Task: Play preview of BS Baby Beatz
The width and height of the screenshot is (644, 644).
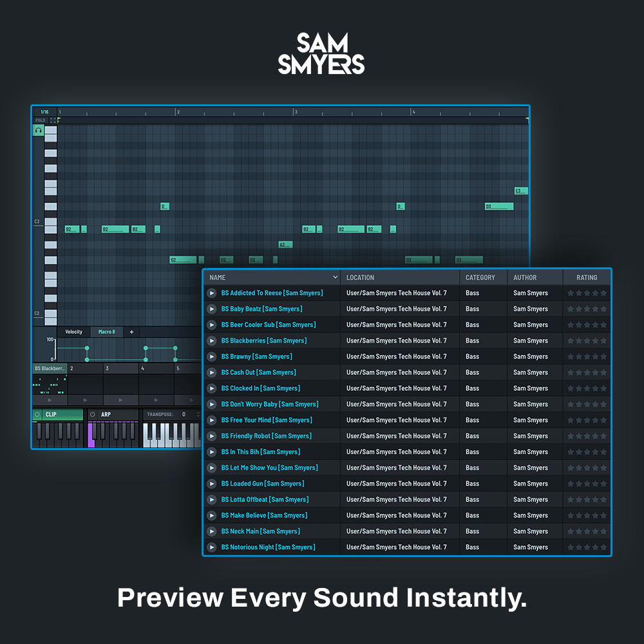Action: (x=211, y=309)
